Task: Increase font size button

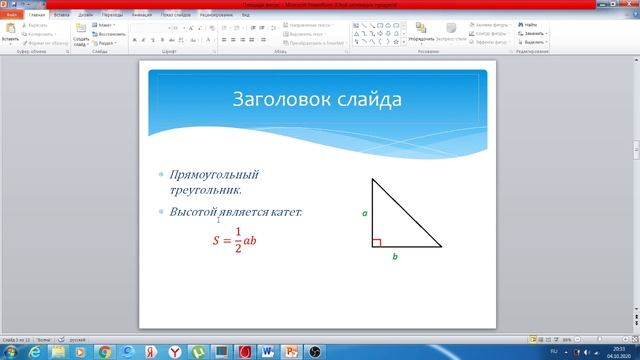Action: [191, 28]
